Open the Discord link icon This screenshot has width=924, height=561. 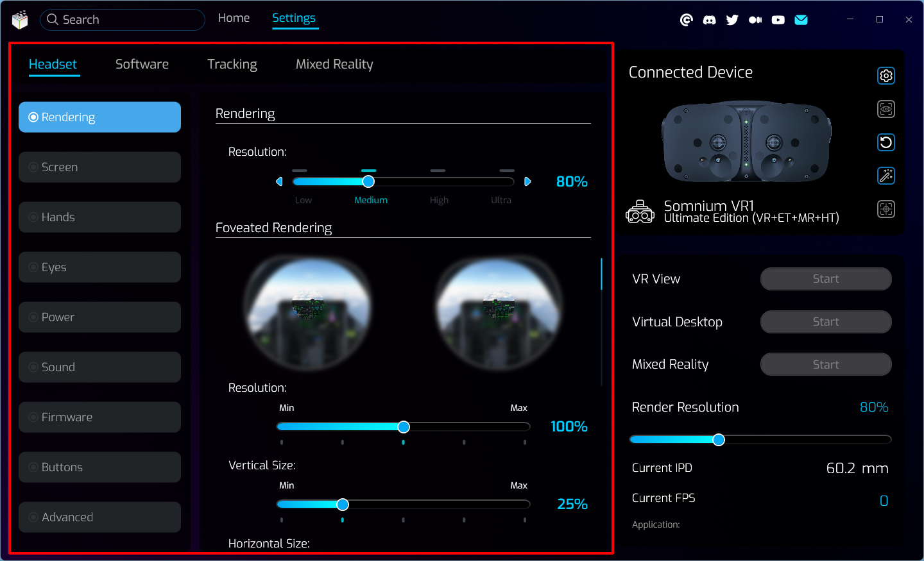[x=709, y=20]
